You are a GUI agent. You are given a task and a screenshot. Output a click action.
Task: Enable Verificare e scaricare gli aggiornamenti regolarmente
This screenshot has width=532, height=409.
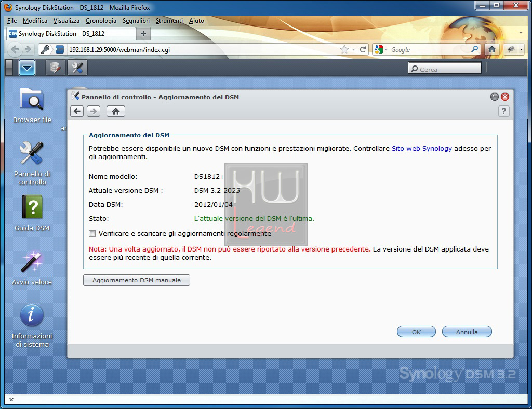coord(92,233)
